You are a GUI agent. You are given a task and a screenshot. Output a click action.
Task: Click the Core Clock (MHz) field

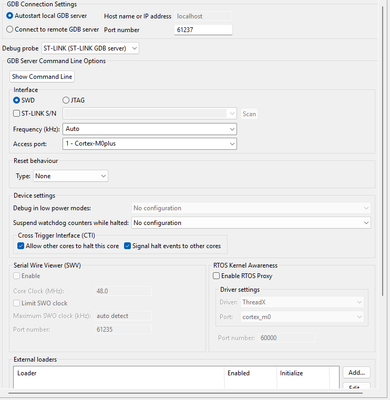(x=123, y=291)
